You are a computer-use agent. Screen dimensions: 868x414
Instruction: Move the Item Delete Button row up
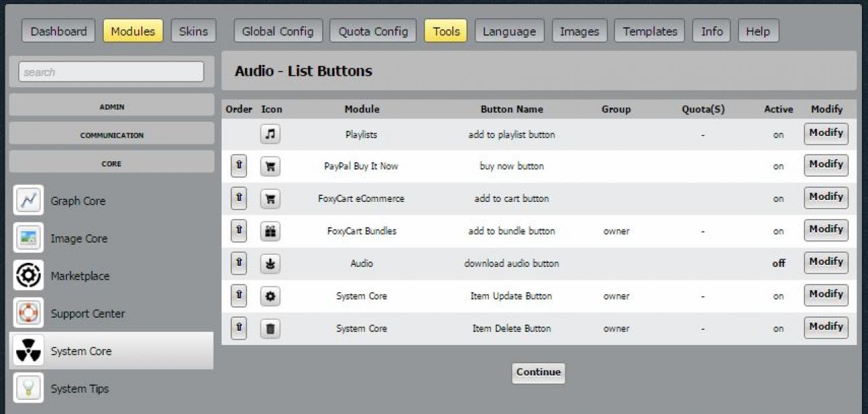238,329
